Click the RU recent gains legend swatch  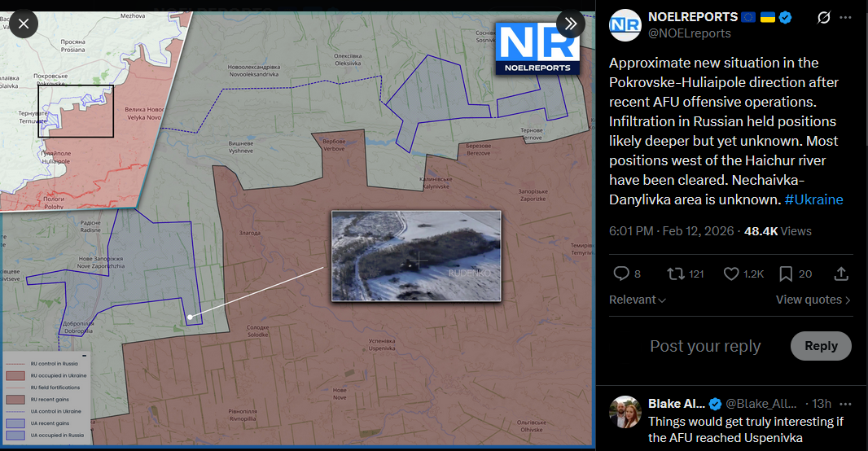tap(15, 400)
